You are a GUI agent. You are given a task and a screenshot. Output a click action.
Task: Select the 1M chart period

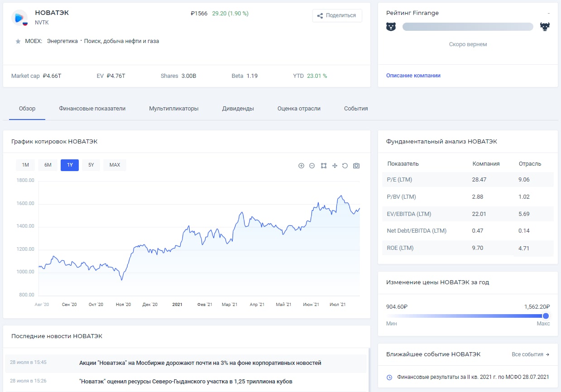tap(25, 165)
